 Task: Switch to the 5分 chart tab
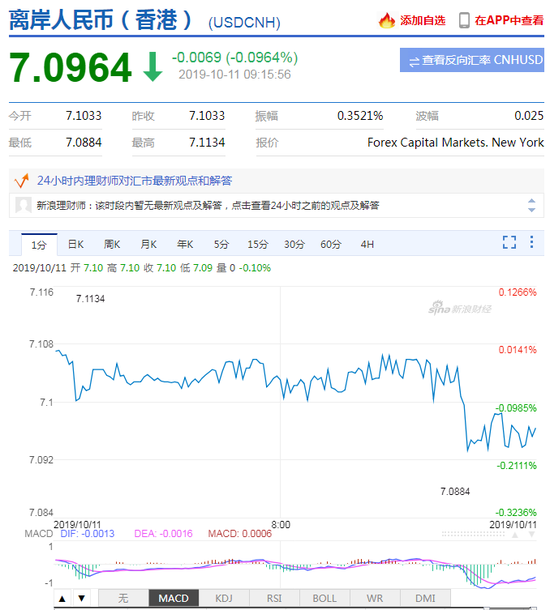(x=221, y=244)
